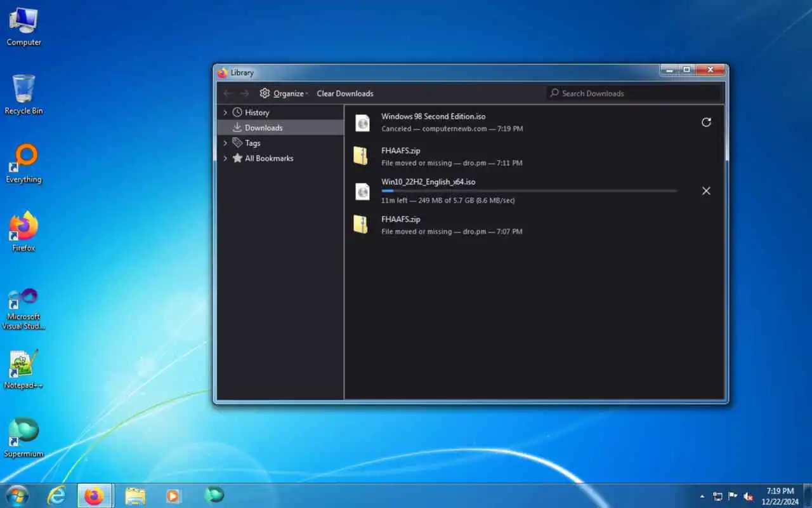The height and width of the screenshot is (508, 812).
Task: Open the Notepad++ desktop shortcut
Action: click(24, 369)
